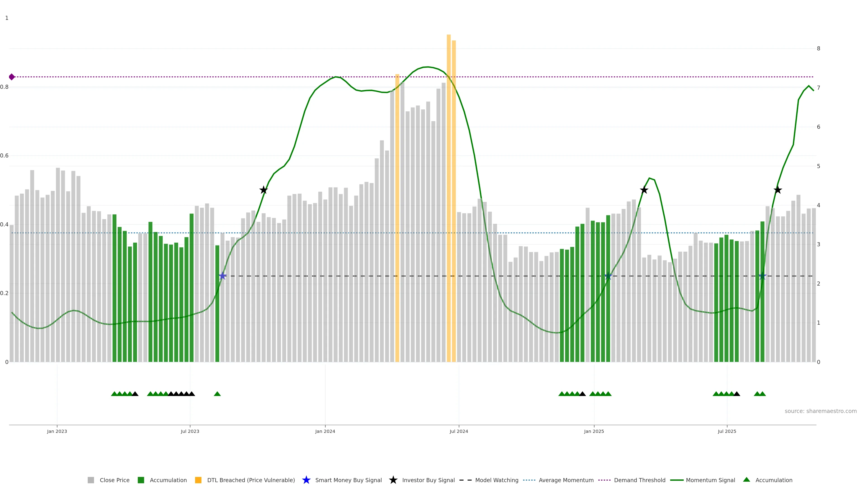
Task: Click the first black Investor Buy star
Action: 264,190
